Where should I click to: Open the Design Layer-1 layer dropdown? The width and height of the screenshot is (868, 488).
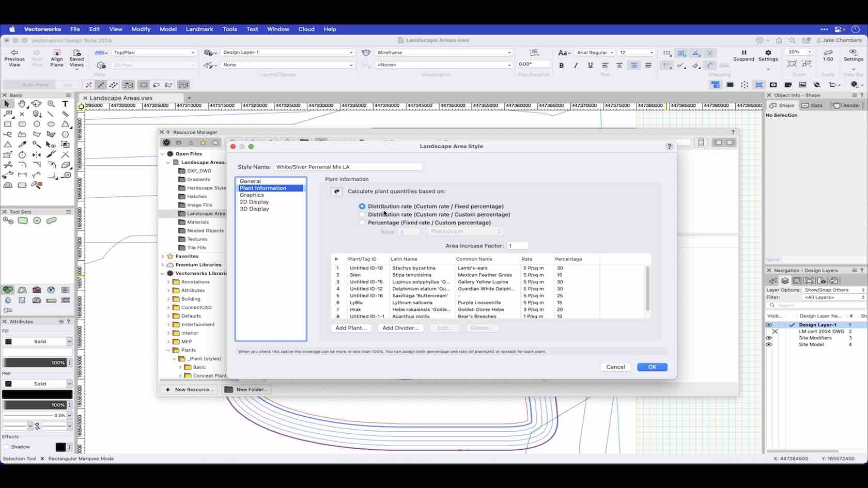point(287,53)
